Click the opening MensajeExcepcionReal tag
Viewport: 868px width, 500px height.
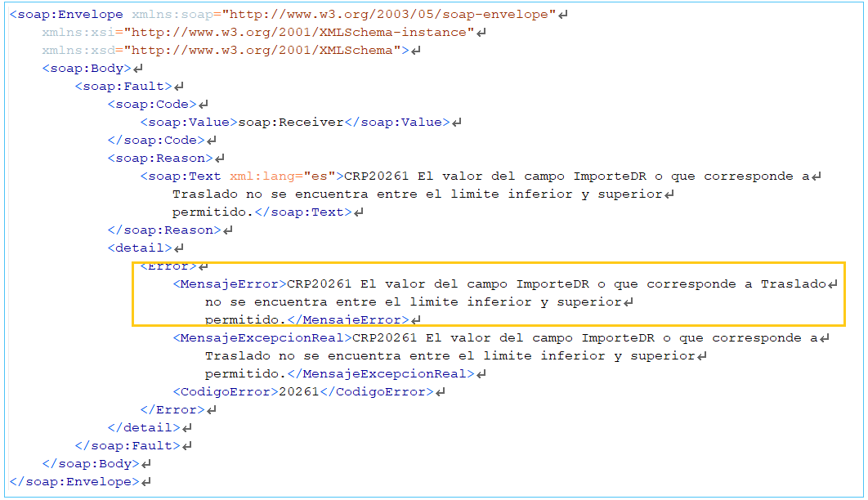[x=262, y=338]
